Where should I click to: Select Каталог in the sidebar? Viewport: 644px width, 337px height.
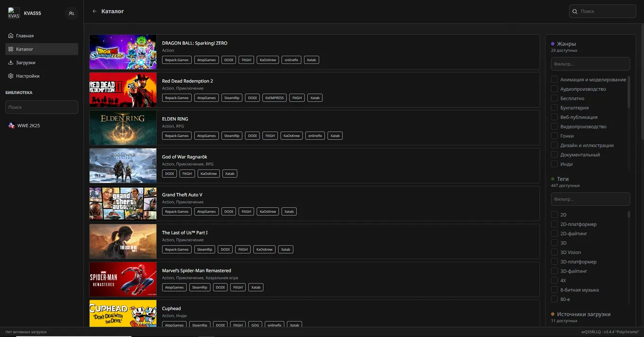pos(42,49)
